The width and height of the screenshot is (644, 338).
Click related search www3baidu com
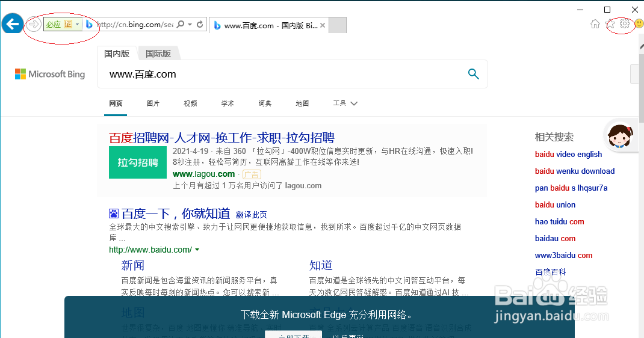point(563,256)
